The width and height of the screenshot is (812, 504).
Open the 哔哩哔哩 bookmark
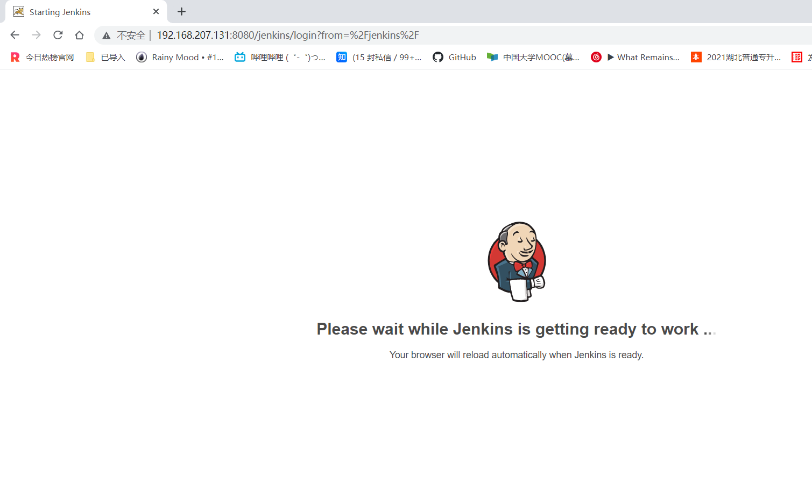(x=280, y=57)
